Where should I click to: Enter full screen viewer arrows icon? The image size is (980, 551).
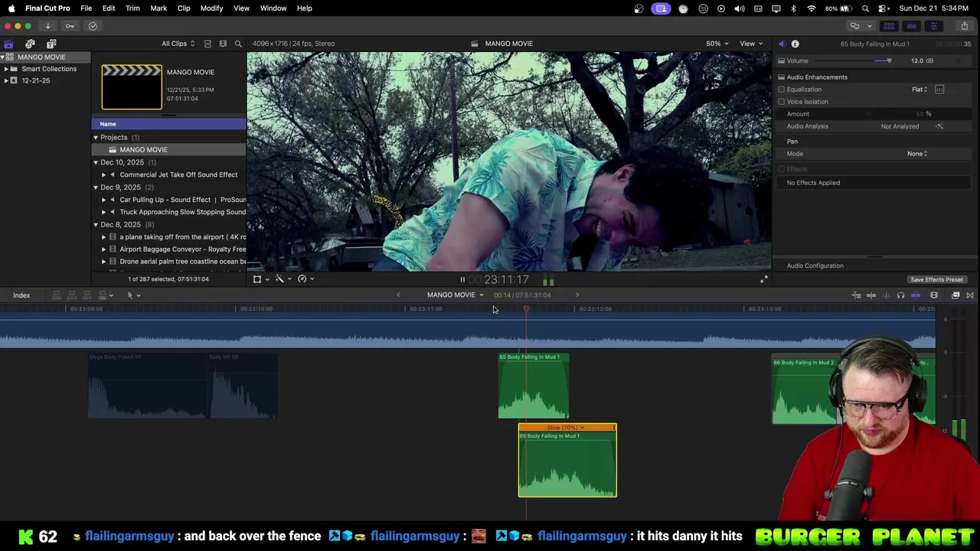[x=763, y=279]
